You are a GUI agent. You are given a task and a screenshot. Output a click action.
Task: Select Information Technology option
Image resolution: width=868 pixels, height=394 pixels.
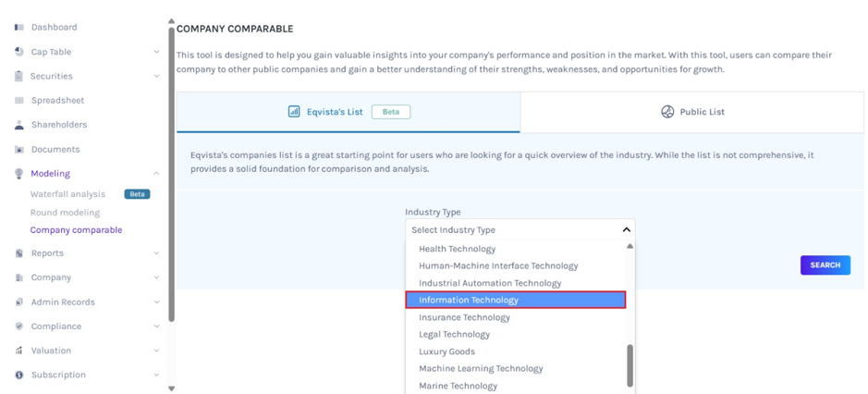[516, 300]
